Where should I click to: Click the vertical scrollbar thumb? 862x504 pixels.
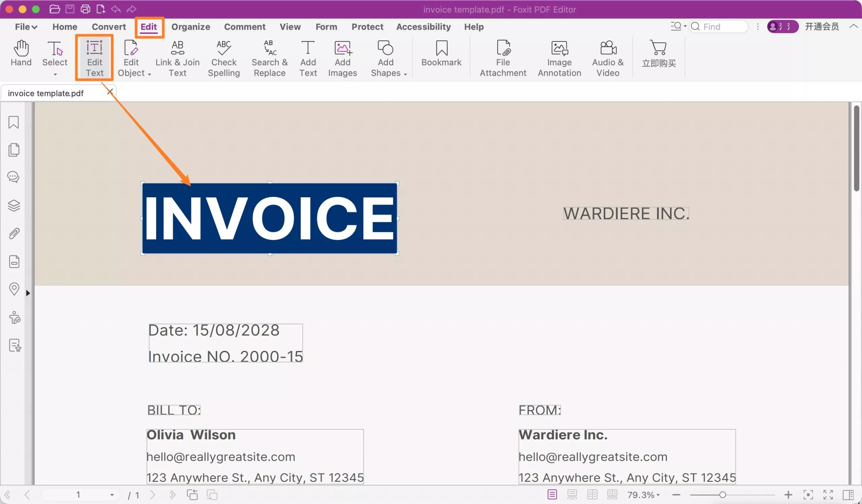click(856, 148)
